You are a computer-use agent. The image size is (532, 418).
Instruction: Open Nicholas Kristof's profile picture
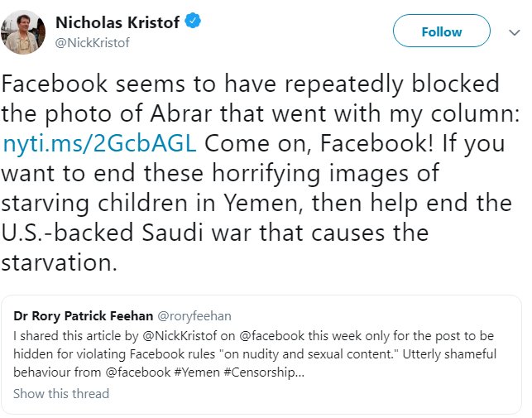(x=24, y=31)
